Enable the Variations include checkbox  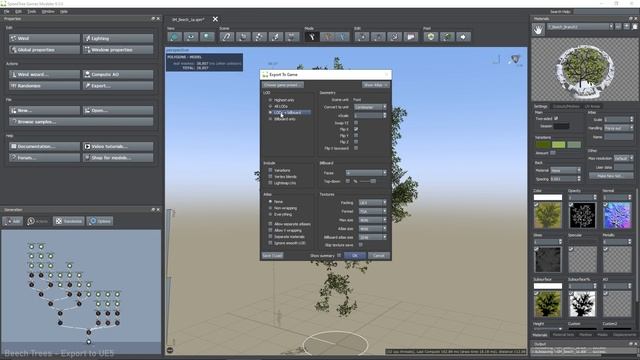pos(270,170)
